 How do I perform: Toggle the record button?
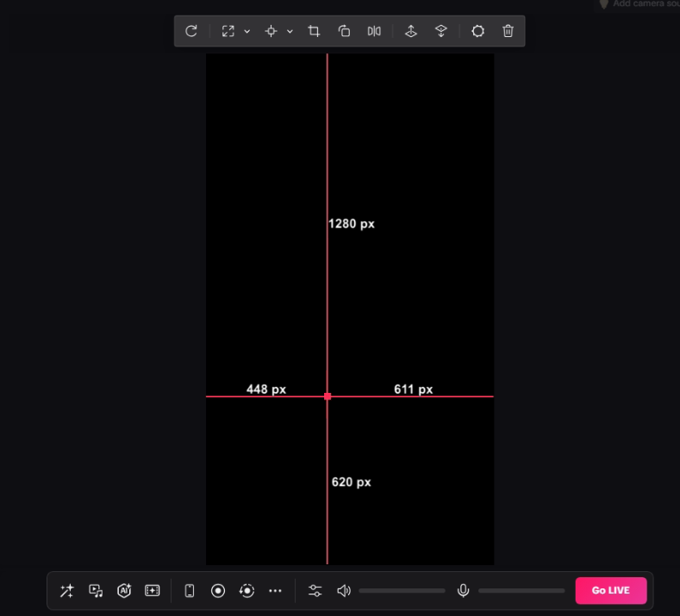218,590
